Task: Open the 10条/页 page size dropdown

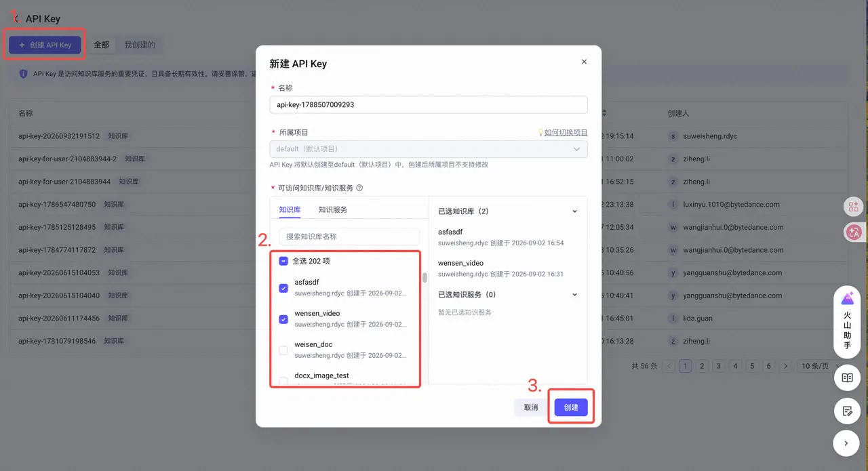Action: click(x=822, y=366)
